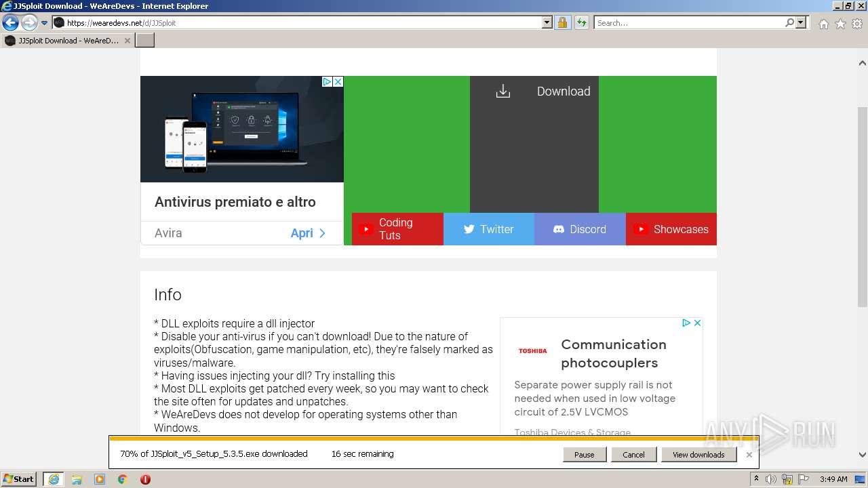This screenshot has width=868, height=488.
Task: Click the vertical scrollbar thumb
Action: [x=863, y=207]
